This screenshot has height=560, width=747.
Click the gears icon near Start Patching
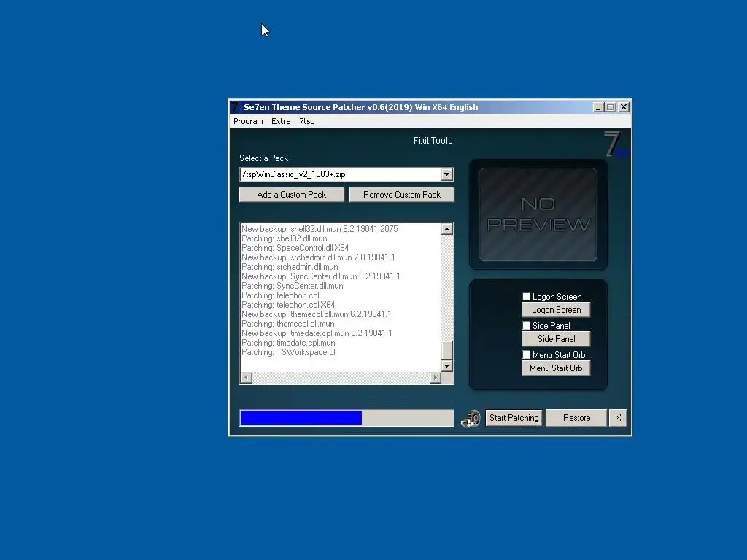point(471,418)
